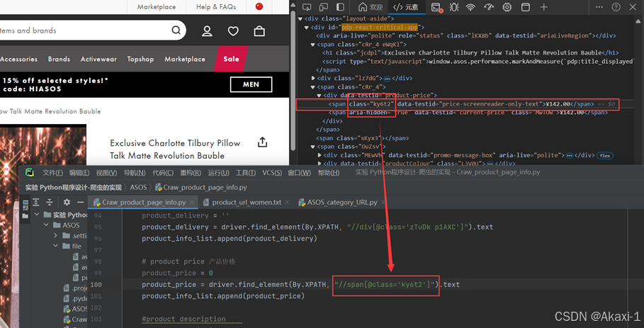Switch to the DevTools Elements (元素) tab

pyautogui.click(x=406, y=7)
